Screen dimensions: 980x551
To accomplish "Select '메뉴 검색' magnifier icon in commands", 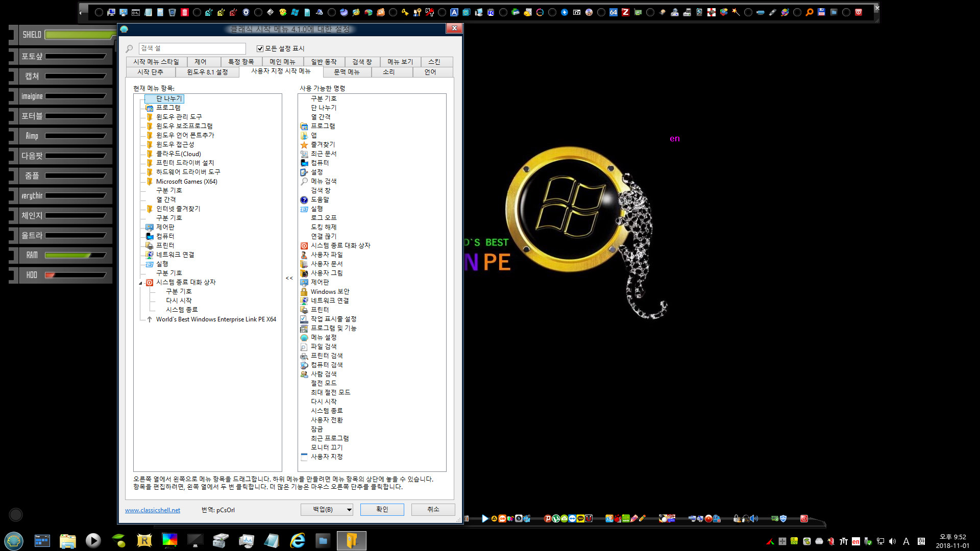I will (304, 182).
